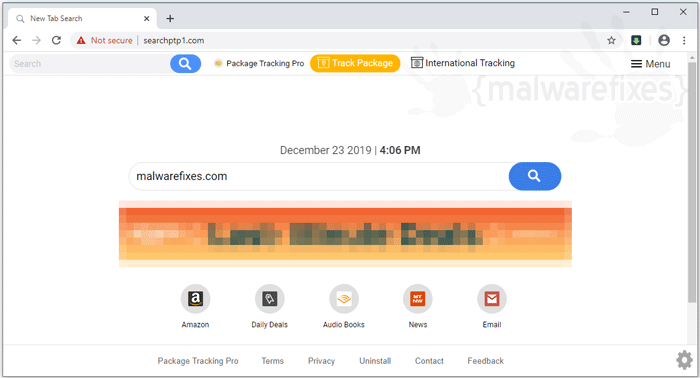This screenshot has height=378, width=700.
Task: Click the Not secure warning icon
Action: pos(81,41)
